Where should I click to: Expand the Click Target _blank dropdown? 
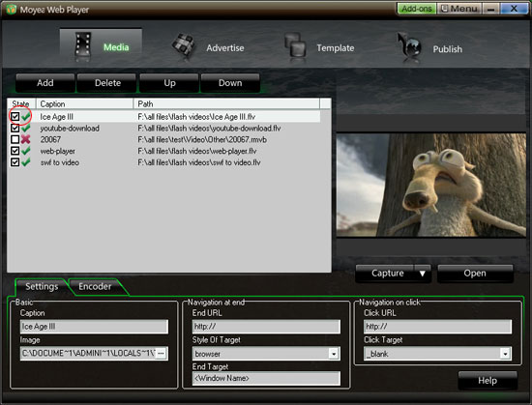[x=505, y=354]
